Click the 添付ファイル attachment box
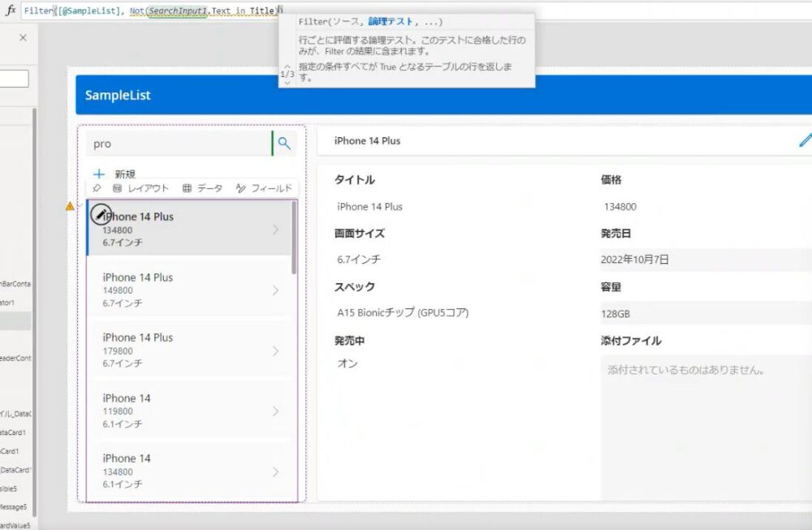The width and height of the screenshot is (812, 530). (x=706, y=427)
